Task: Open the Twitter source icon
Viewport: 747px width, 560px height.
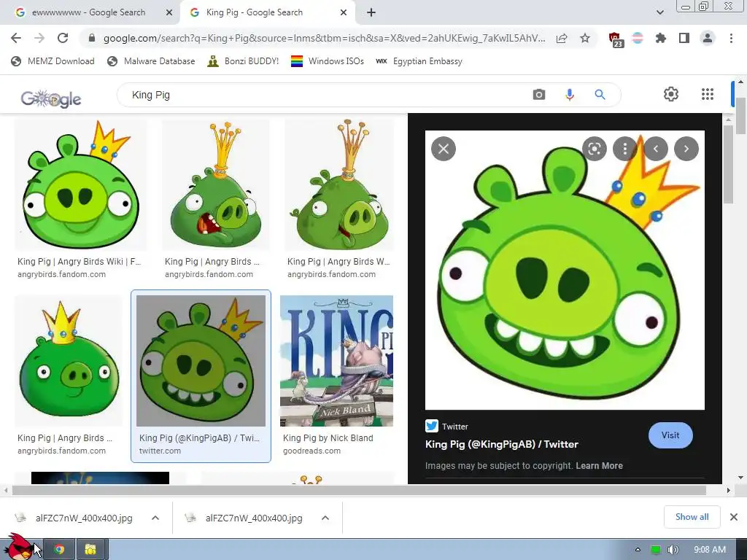Action: tap(432, 426)
